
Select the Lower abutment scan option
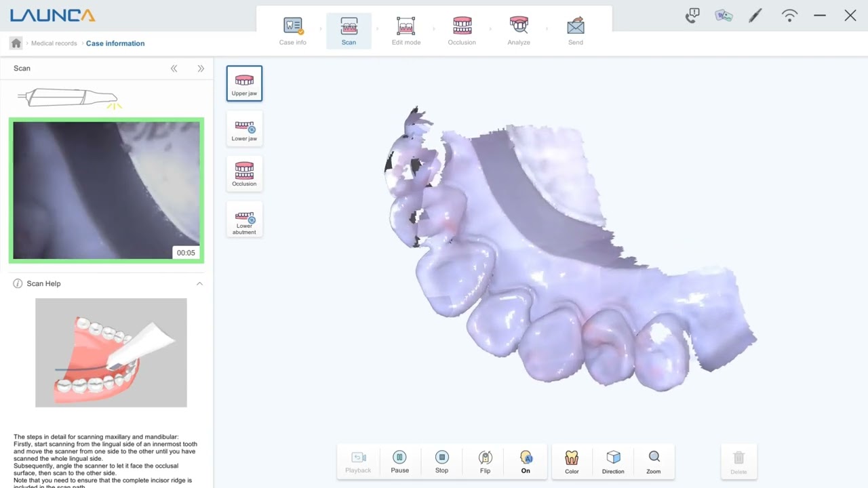point(244,220)
